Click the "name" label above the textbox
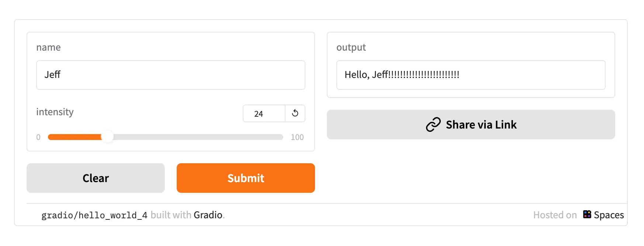 tap(48, 48)
